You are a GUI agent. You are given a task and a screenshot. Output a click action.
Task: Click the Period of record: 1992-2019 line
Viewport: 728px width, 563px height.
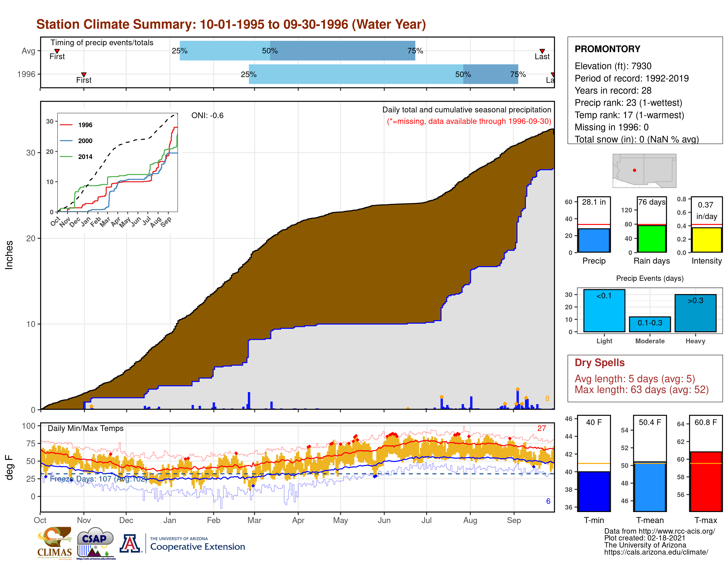tap(631, 78)
